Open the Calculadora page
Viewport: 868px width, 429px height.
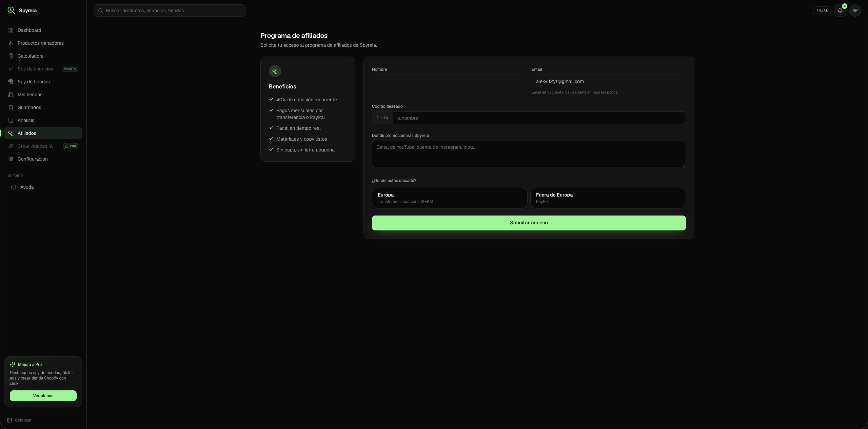click(x=43, y=56)
